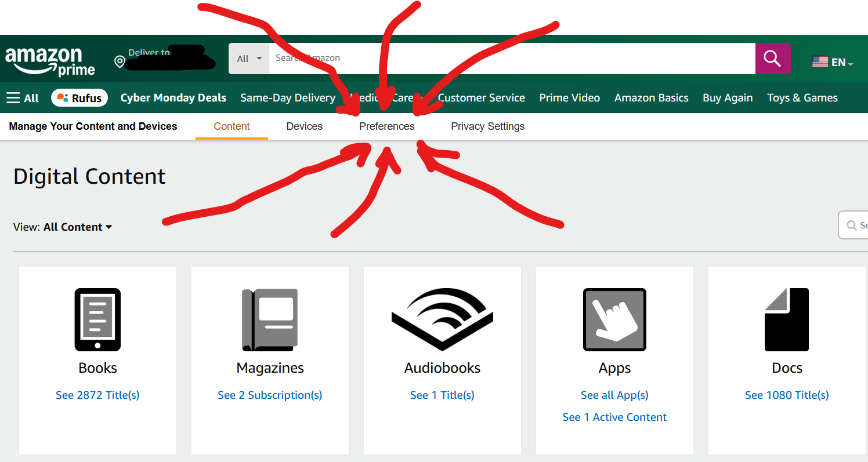Click the See 1 Active Content link

point(614,417)
